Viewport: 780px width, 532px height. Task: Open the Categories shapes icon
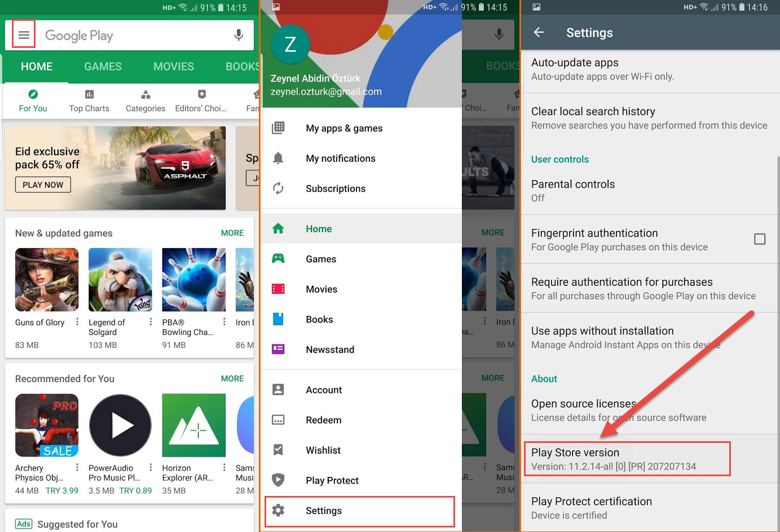click(146, 94)
